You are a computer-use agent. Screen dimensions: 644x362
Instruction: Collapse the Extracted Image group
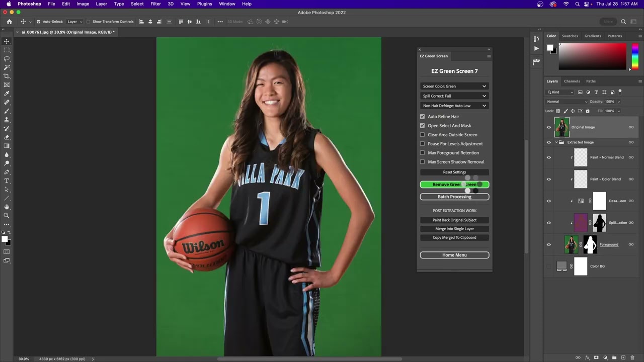(556, 142)
